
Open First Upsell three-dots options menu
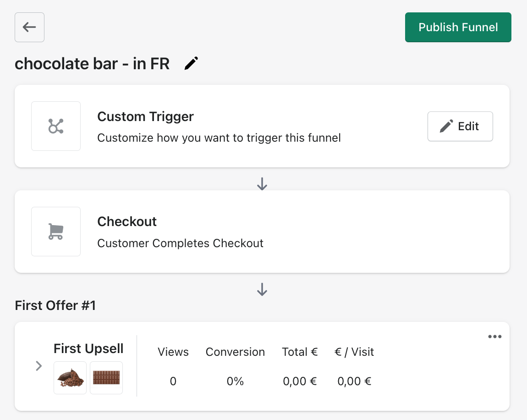(495, 337)
